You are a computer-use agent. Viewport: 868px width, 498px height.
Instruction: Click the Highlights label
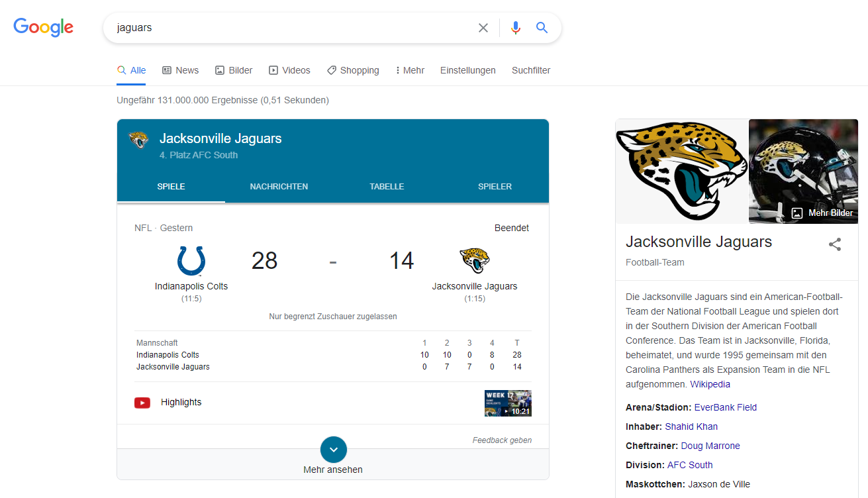(x=181, y=402)
